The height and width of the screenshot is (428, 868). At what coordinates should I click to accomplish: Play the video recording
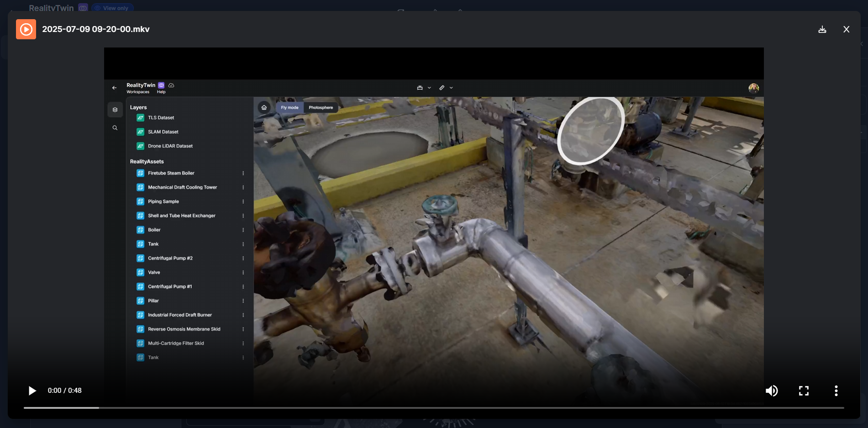tap(32, 391)
